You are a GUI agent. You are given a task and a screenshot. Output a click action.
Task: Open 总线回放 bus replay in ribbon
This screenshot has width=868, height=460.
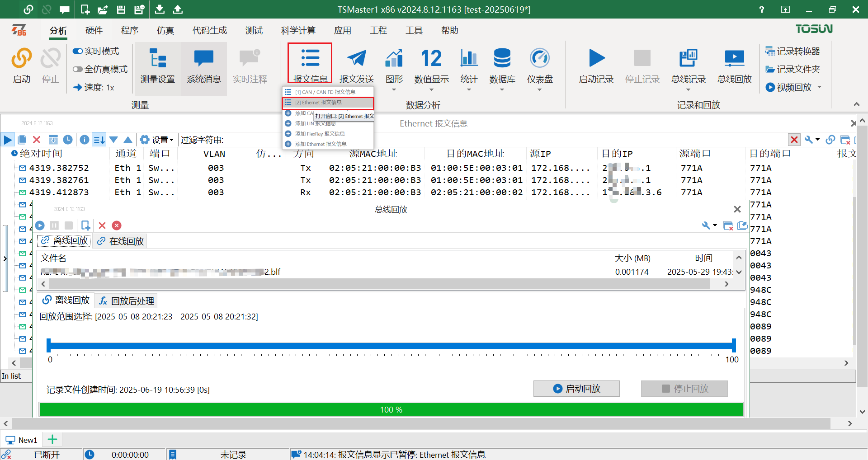(734, 66)
